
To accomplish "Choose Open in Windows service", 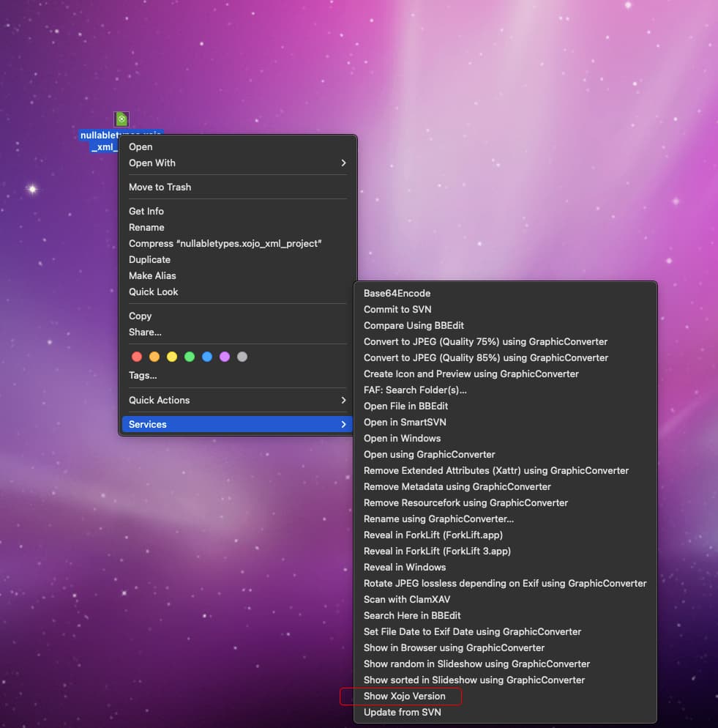I will pos(505,438).
